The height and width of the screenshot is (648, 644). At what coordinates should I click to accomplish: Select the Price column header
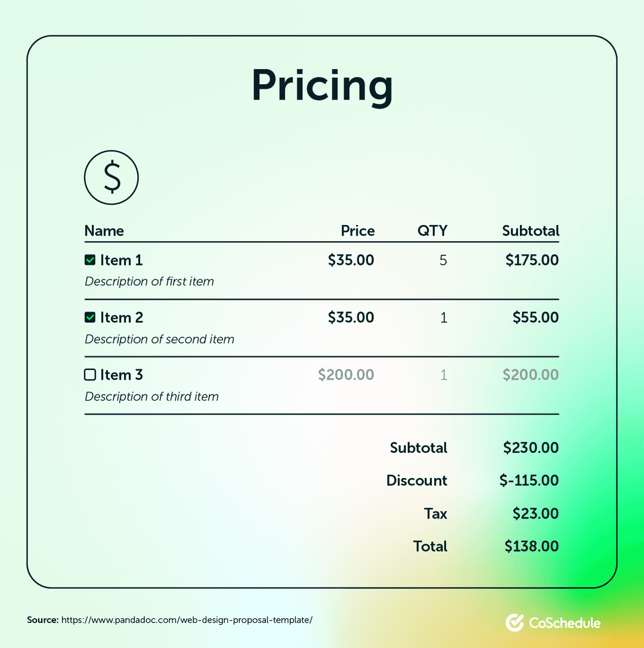[x=358, y=231]
